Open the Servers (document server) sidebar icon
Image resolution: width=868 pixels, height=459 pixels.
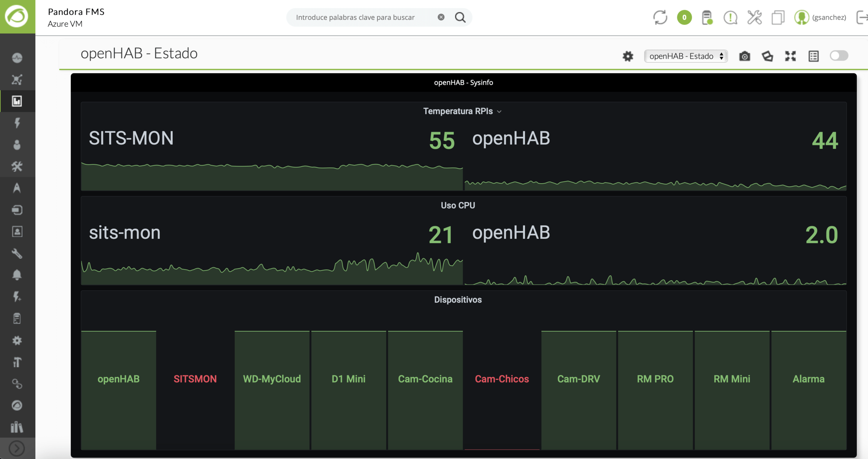17,318
